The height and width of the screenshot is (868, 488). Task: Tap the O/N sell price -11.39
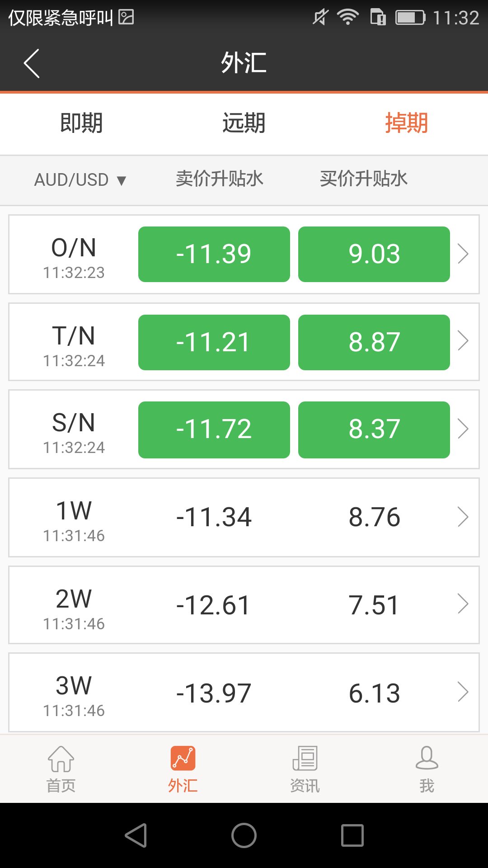[214, 254]
